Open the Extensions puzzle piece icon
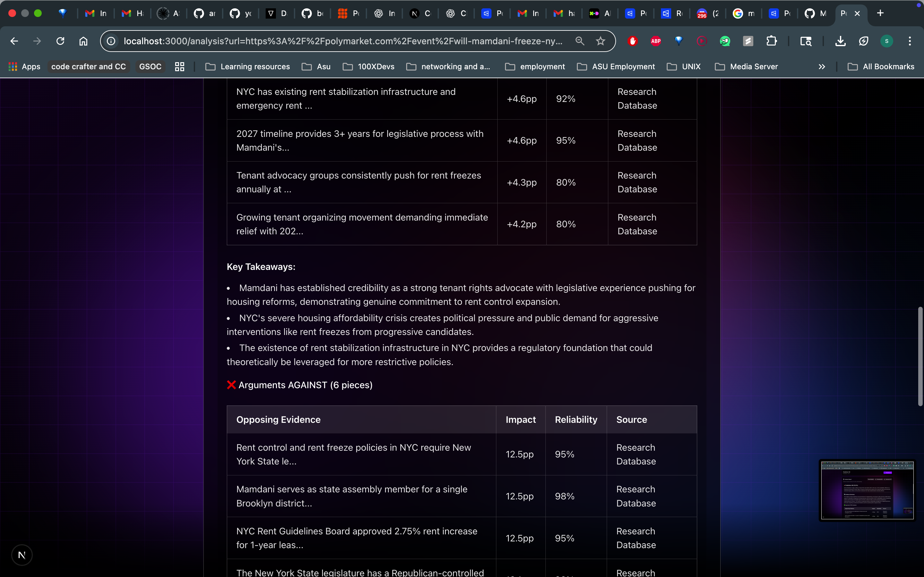Image resolution: width=924 pixels, height=577 pixels. 771,41
